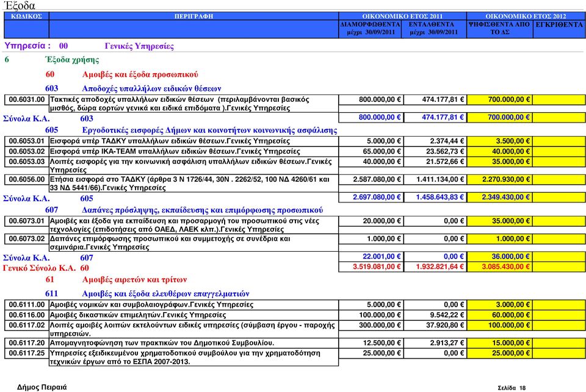
Task: Click red grand total 3.519.081,00 €
Action: pos(371,266)
